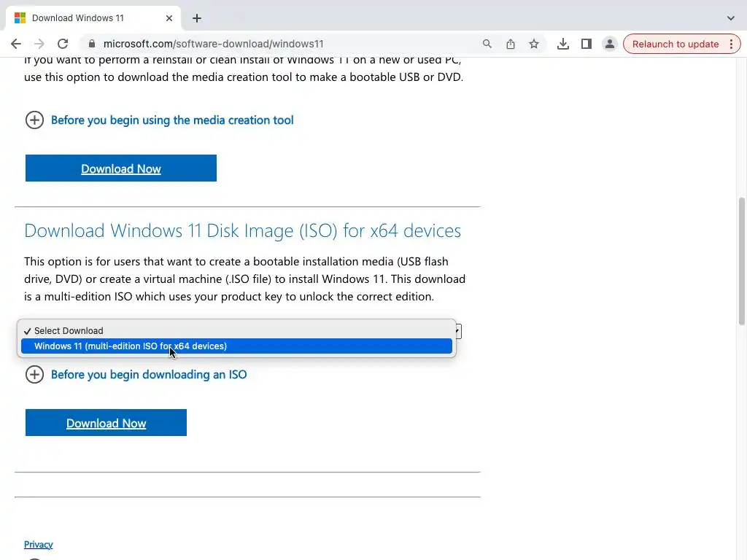Reload the current page
The width and height of the screenshot is (747, 560).
pos(63,44)
